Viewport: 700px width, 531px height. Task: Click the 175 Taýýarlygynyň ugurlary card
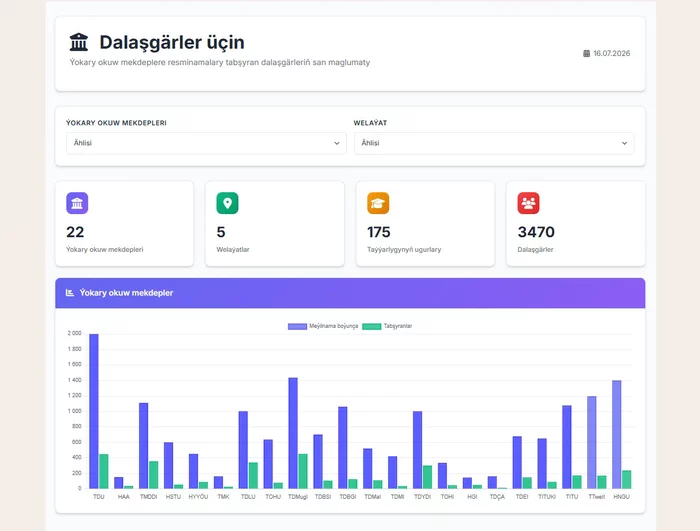[x=425, y=224]
